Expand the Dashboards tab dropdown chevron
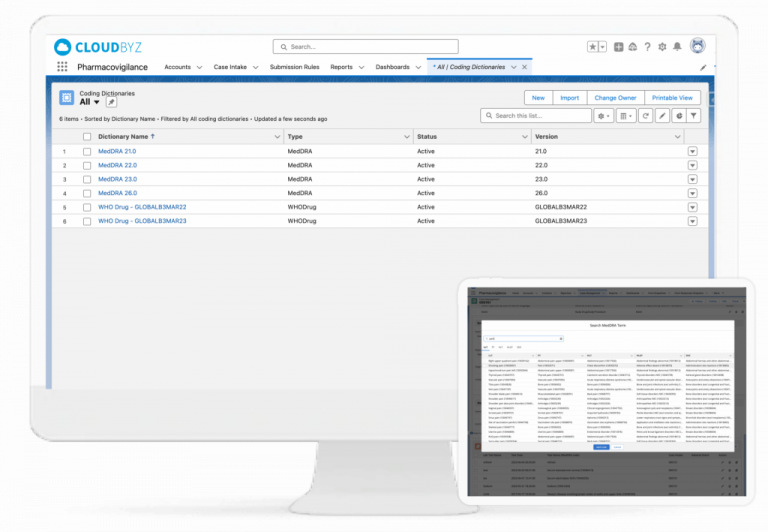The height and width of the screenshot is (532, 768). click(x=418, y=68)
